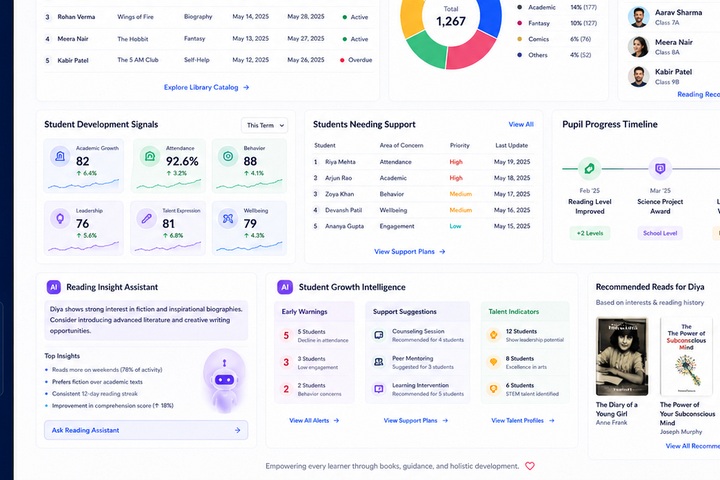
Task: Click the heart icon in footer
Action: (x=530, y=466)
